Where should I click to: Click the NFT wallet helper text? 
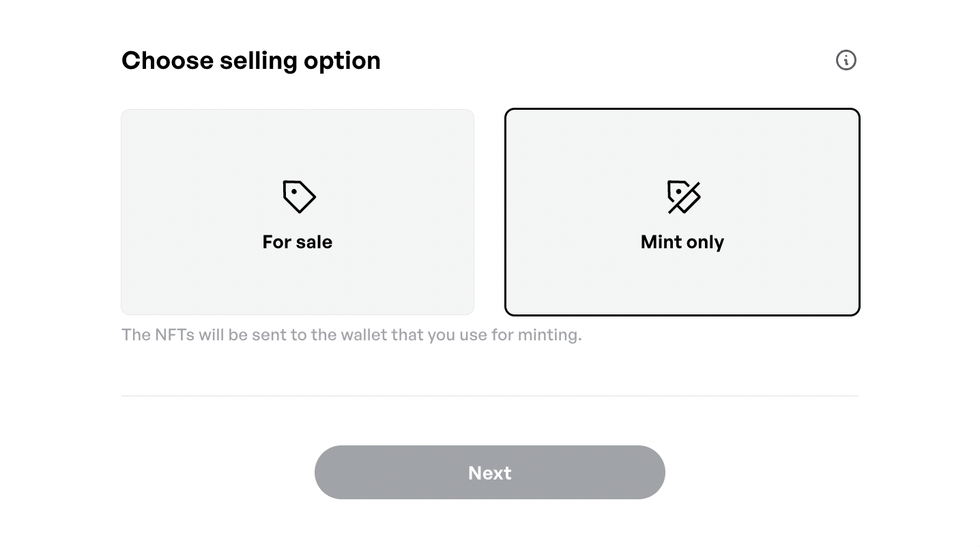pos(351,335)
